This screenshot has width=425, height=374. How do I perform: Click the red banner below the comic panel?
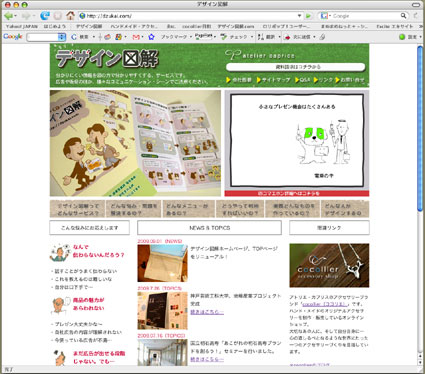297,193
